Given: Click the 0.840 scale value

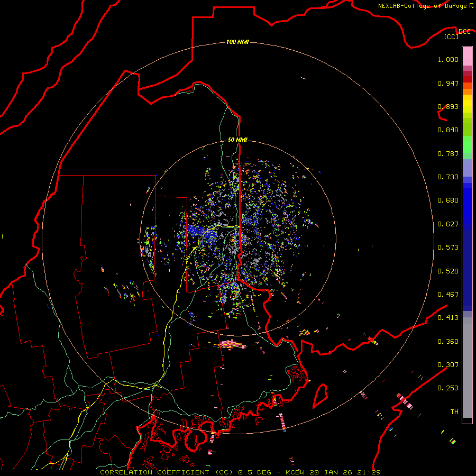Looking at the screenshot, I should 448,130.
